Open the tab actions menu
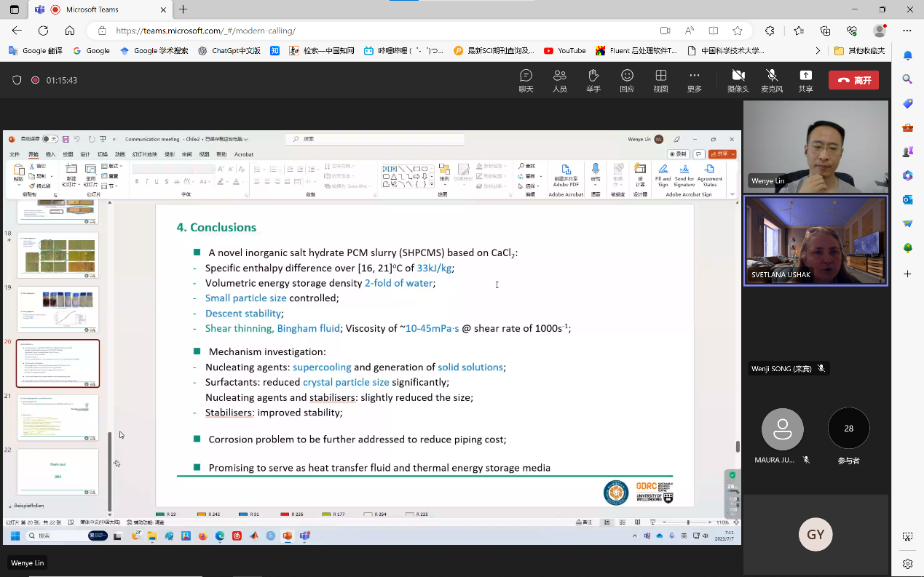Screen dimensions: 924x577 [15, 9]
